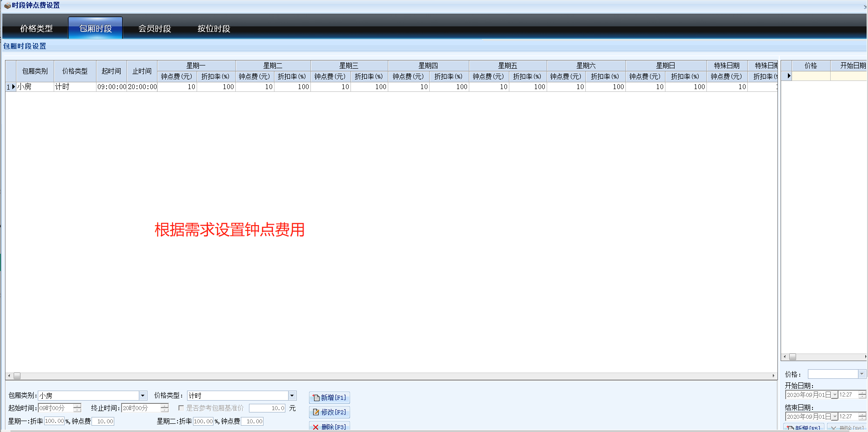Expand the 价格类型 dropdown showing 计时
868x432 pixels.
[292, 396]
